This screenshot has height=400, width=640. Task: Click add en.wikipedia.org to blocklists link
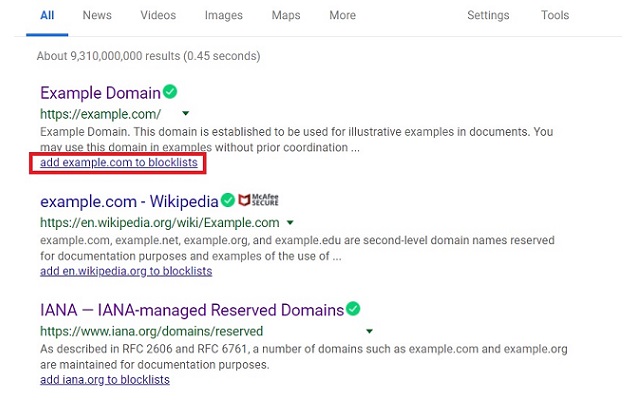point(126,271)
